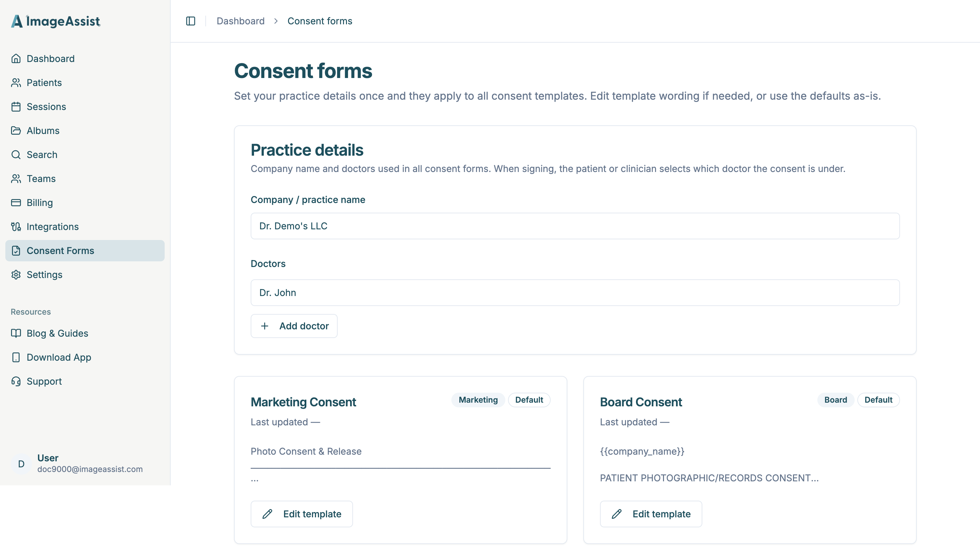
Task: Open the Dashboard home icon
Action: tap(16, 58)
